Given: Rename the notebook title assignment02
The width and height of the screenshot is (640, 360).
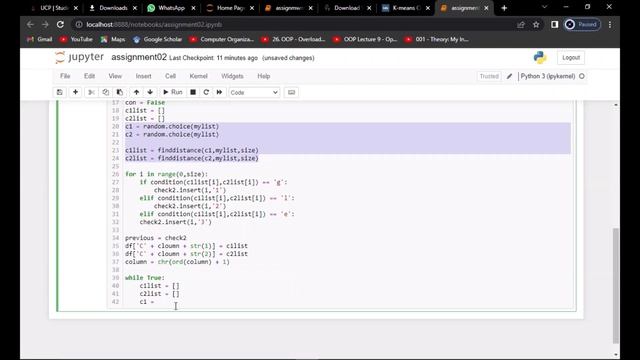Looking at the screenshot, I should pyautogui.click(x=139, y=58).
